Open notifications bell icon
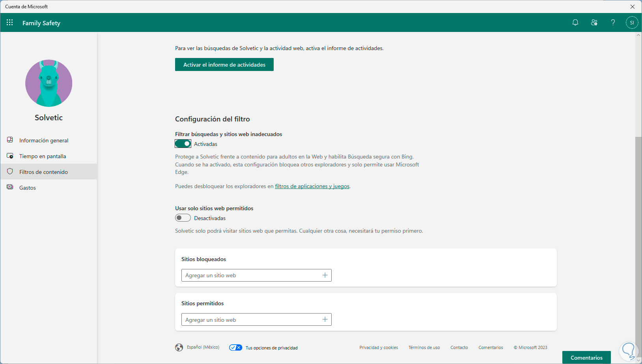 pos(575,22)
